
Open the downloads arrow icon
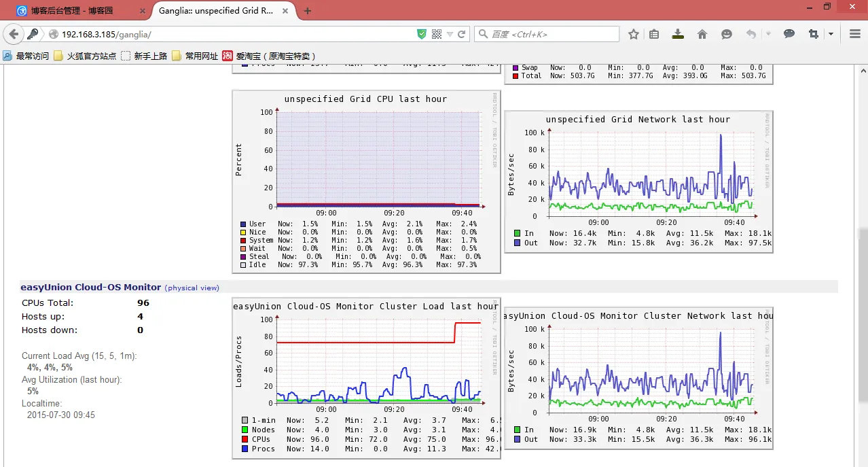click(677, 34)
